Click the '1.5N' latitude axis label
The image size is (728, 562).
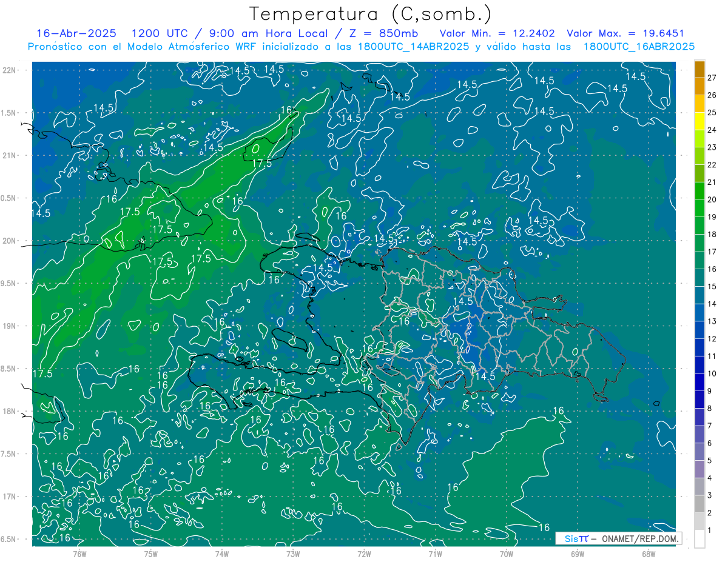point(10,113)
